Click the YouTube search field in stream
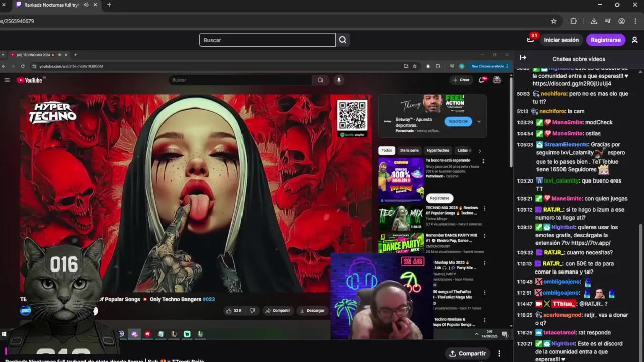644x362 pixels. pyautogui.click(x=240, y=80)
